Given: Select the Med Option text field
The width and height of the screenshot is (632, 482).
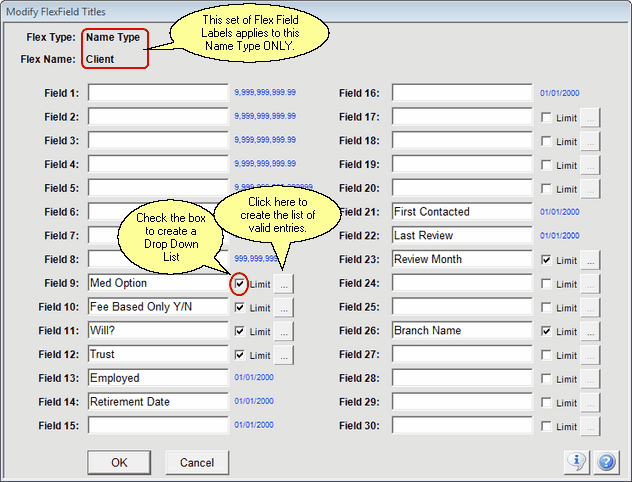Looking at the screenshot, I should [x=158, y=283].
